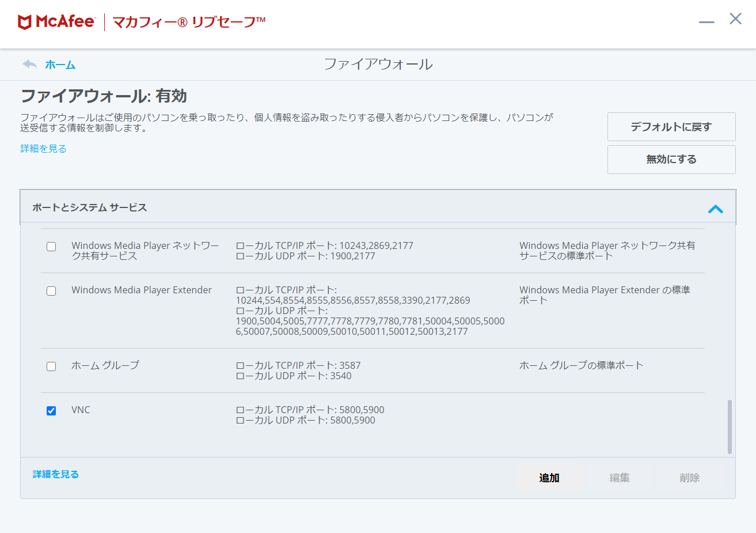Close the McAfee LiveSafe window
Screen dimensions: 756x533
735,19
